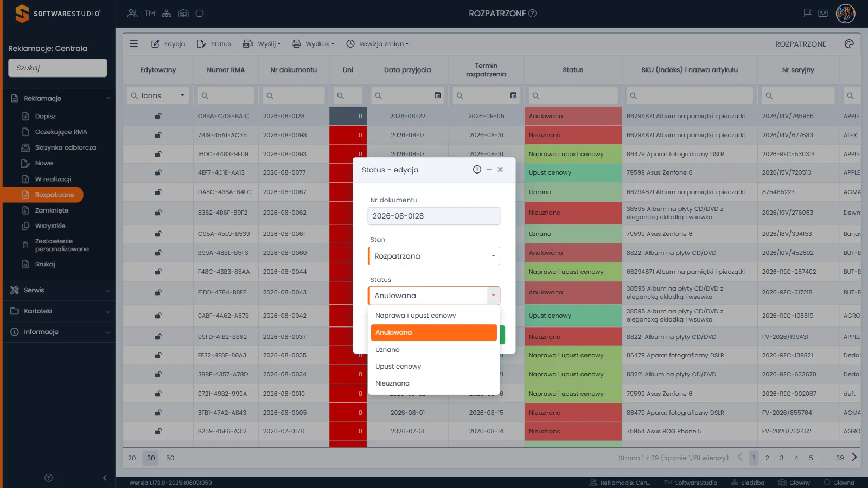Click the Numer RMA filter search box
The image size is (868, 488).
coord(226,95)
